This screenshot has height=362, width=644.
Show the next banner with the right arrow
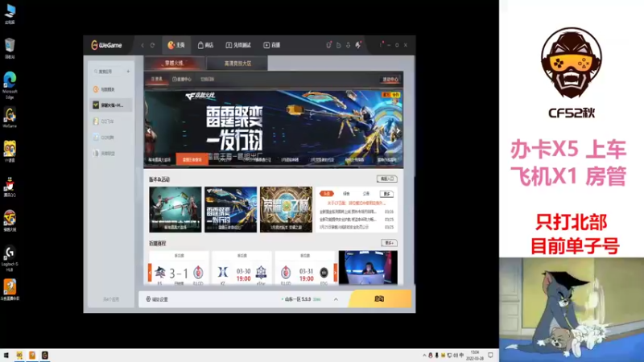coord(398,131)
